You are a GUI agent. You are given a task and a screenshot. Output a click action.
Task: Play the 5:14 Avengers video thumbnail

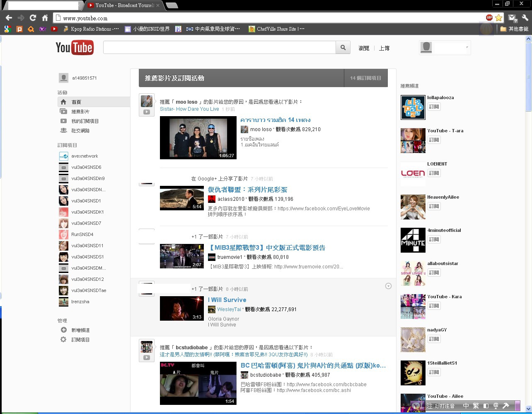(182, 198)
